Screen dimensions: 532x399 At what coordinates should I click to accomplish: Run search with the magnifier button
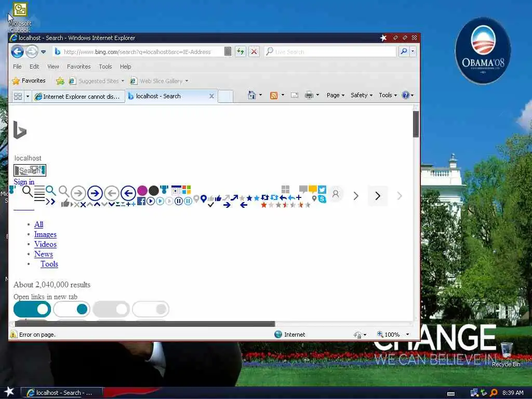click(404, 51)
